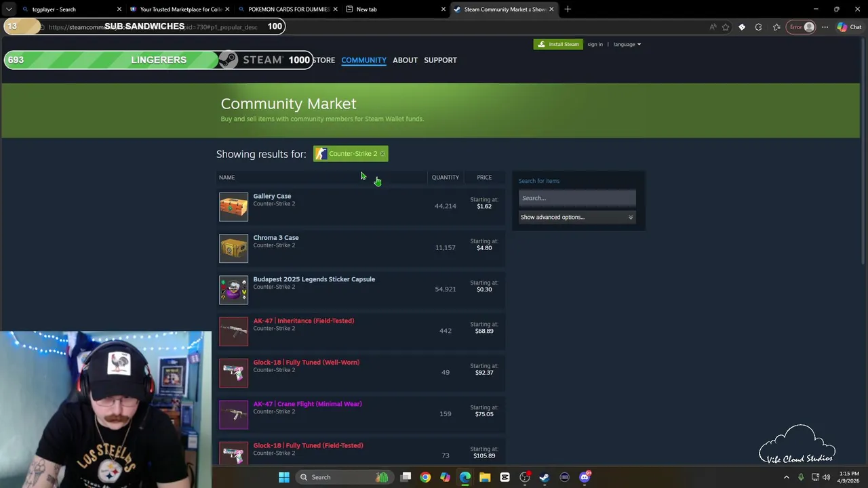The image size is (868, 488).
Task: Open the price tag shopping extension icon
Action: pyautogui.click(x=742, y=27)
